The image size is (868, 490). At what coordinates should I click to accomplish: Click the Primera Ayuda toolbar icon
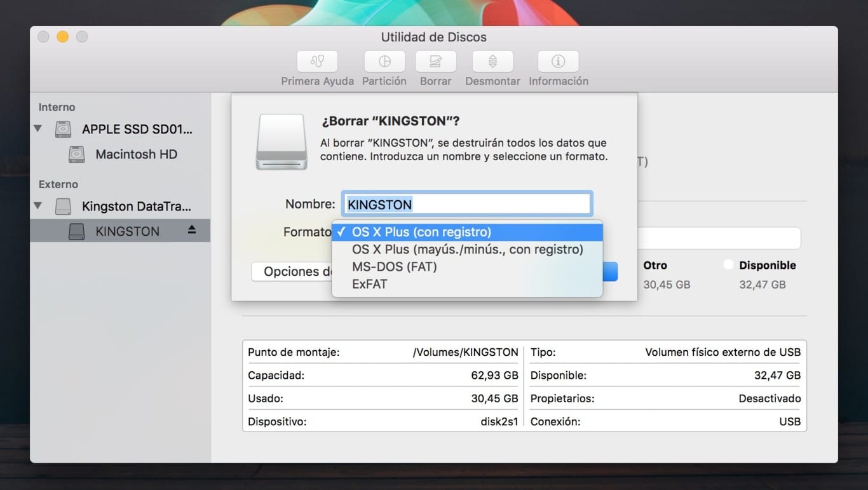click(317, 62)
